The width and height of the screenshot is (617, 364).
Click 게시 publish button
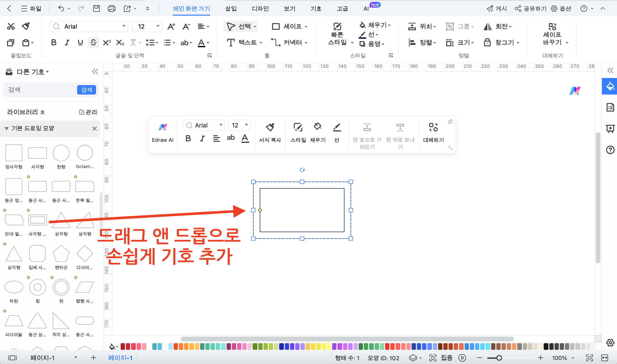[497, 9]
